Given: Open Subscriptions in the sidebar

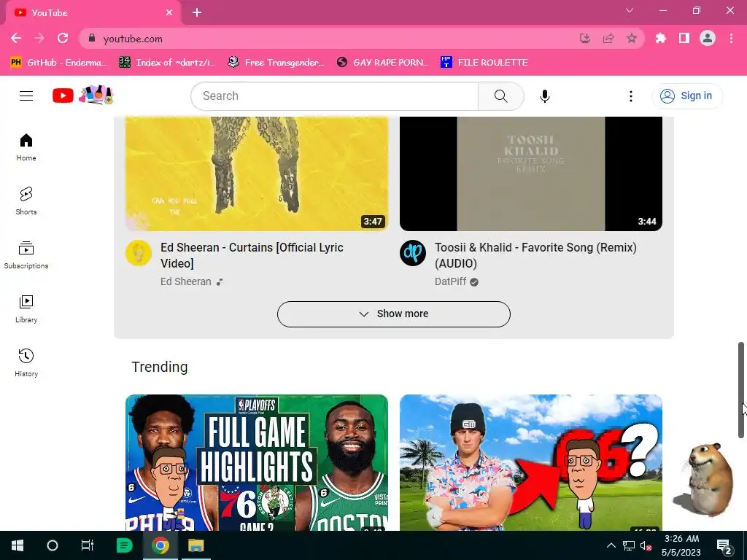Looking at the screenshot, I should pos(26,255).
